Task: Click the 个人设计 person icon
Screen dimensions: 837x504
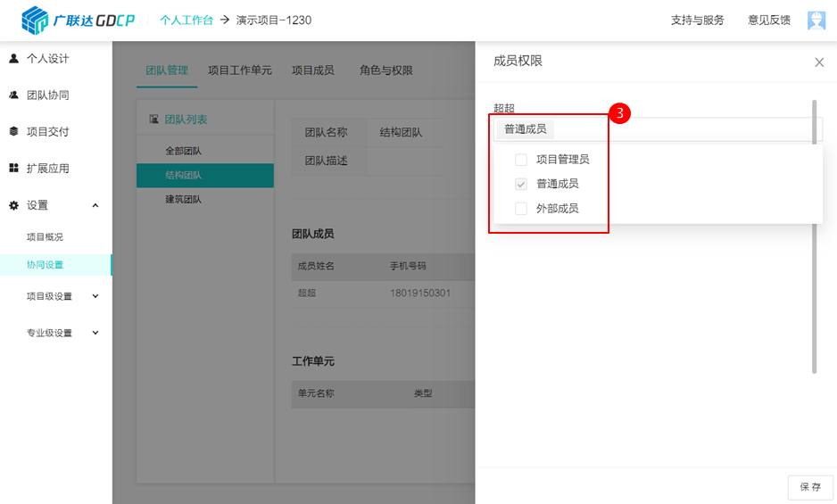Action: pyautogui.click(x=14, y=58)
